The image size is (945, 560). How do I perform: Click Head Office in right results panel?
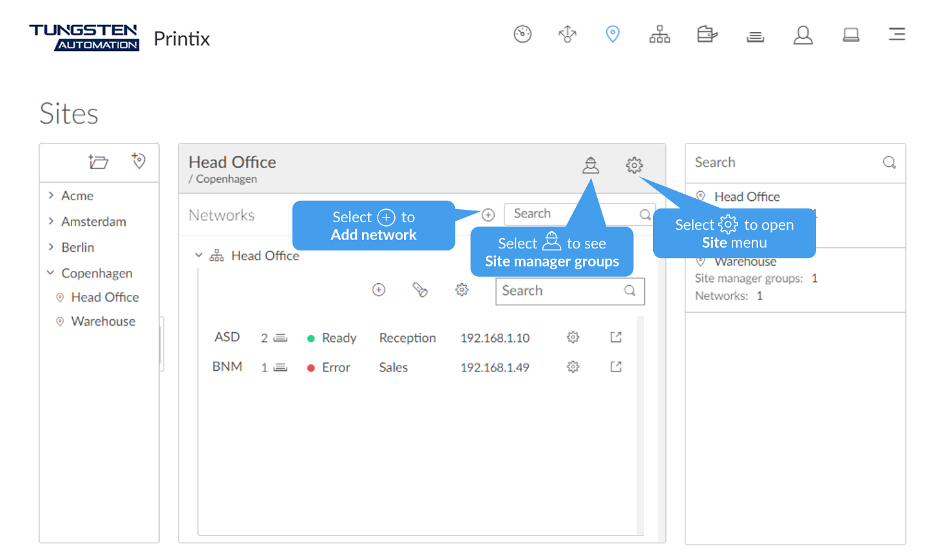[747, 197]
